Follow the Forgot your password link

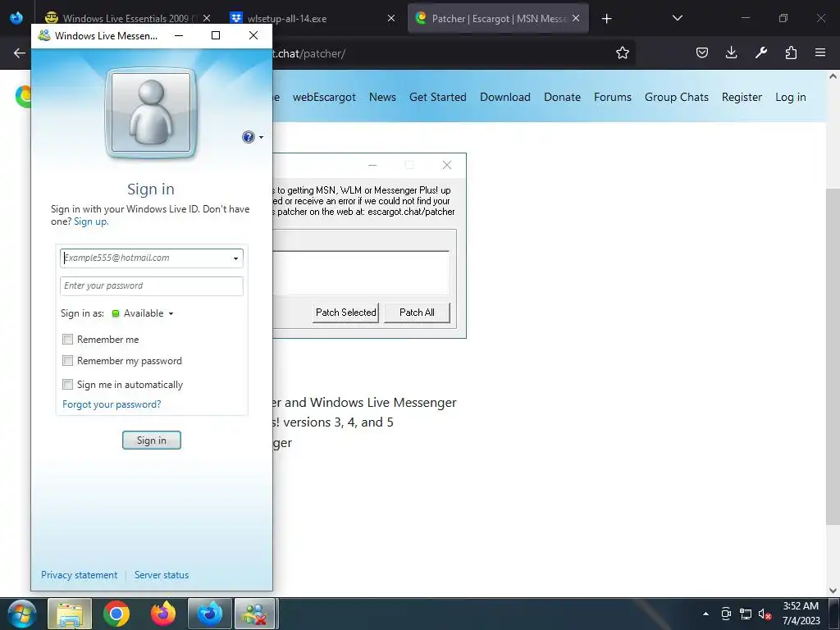click(112, 404)
